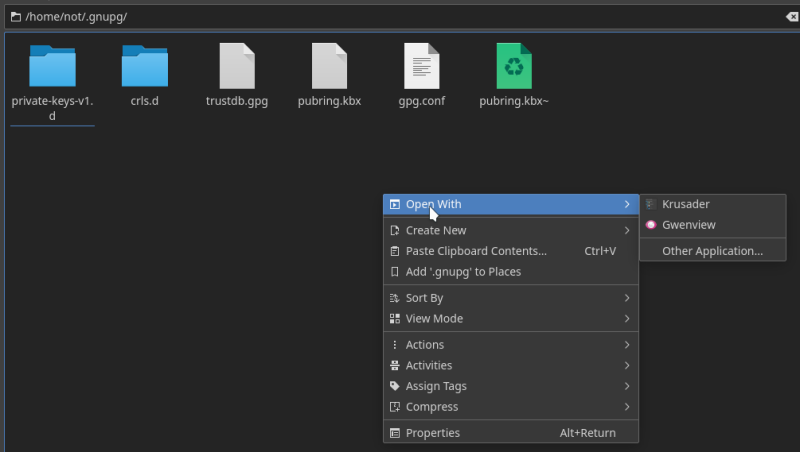The height and width of the screenshot is (452, 800).
Task: Open the Activities menu entry
Action: pos(511,366)
